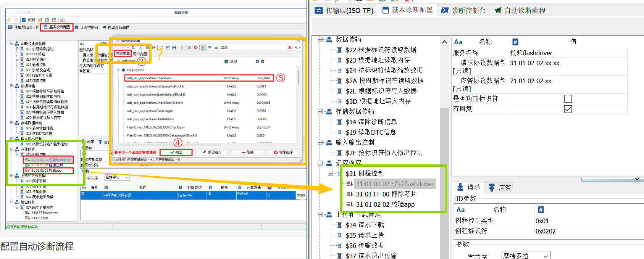Click the red X delete icon in variable dialog
The height and width of the screenshot is (259, 644).
189,48
